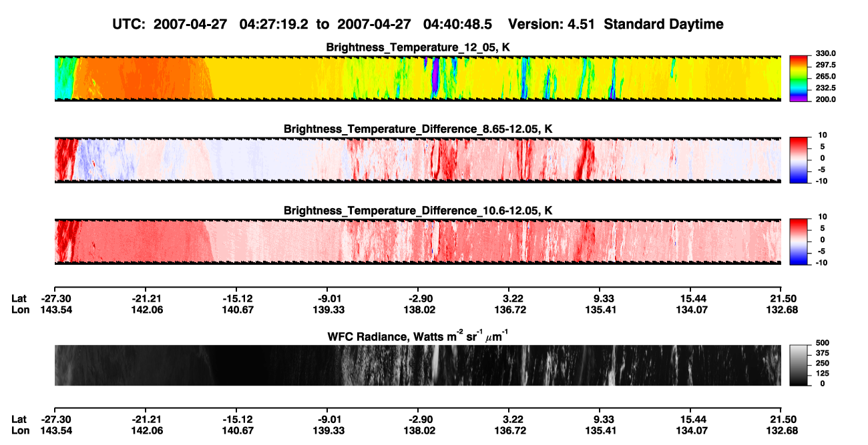Click the Brightness Temperature 12.05 image strip
868x445 pixels.
(x=417, y=78)
